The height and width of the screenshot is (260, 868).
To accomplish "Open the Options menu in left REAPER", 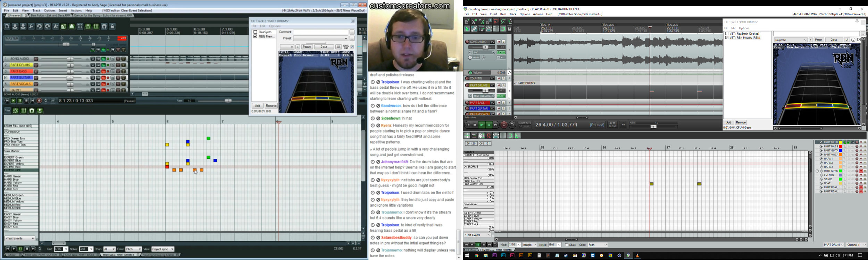I will pyautogui.click(x=50, y=11).
